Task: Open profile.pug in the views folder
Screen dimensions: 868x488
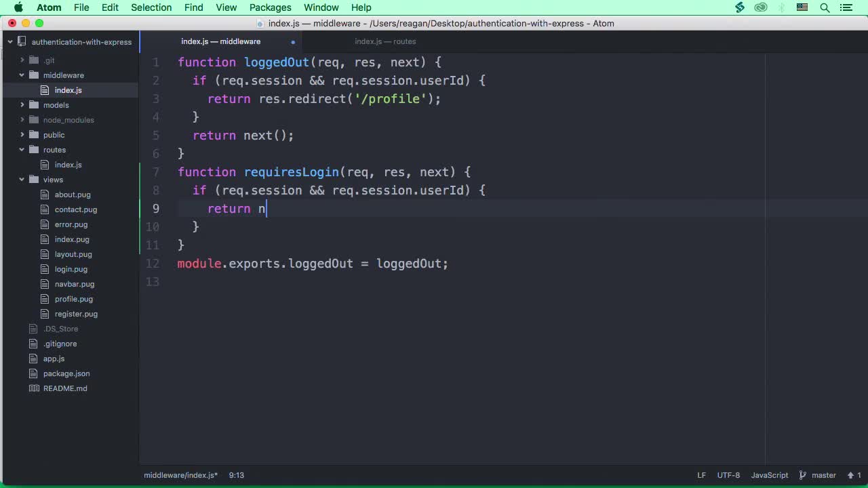Action: coord(74,299)
